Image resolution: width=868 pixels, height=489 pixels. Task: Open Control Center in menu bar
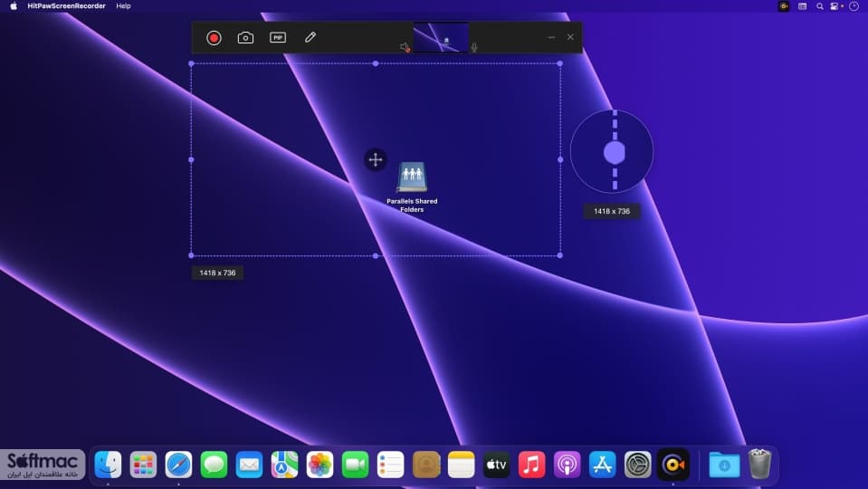[x=836, y=6]
